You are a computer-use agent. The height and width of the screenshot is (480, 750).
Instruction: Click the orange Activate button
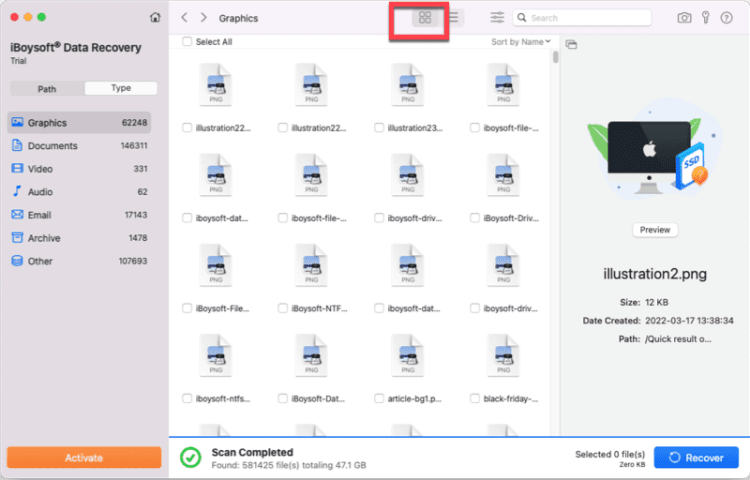click(84, 457)
